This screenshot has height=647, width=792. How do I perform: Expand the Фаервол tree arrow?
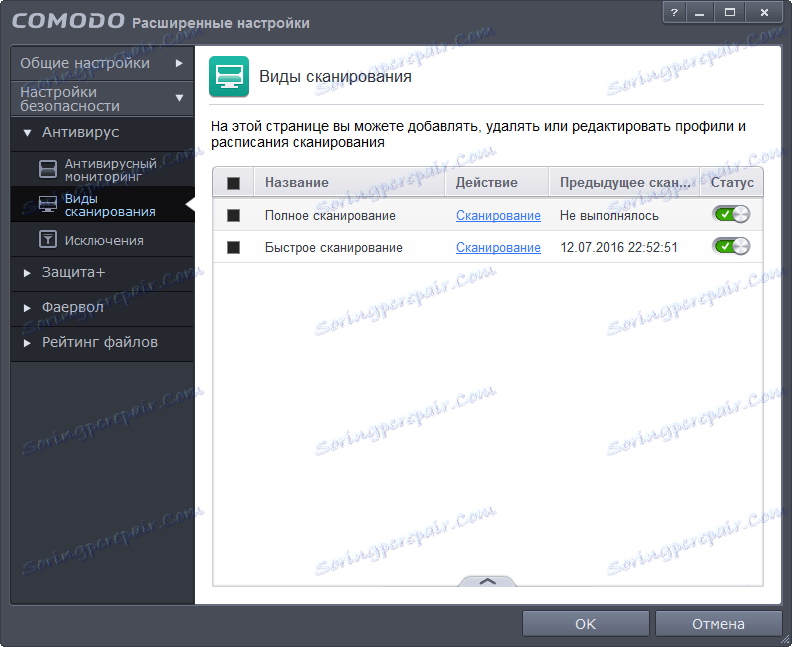click(x=27, y=308)
